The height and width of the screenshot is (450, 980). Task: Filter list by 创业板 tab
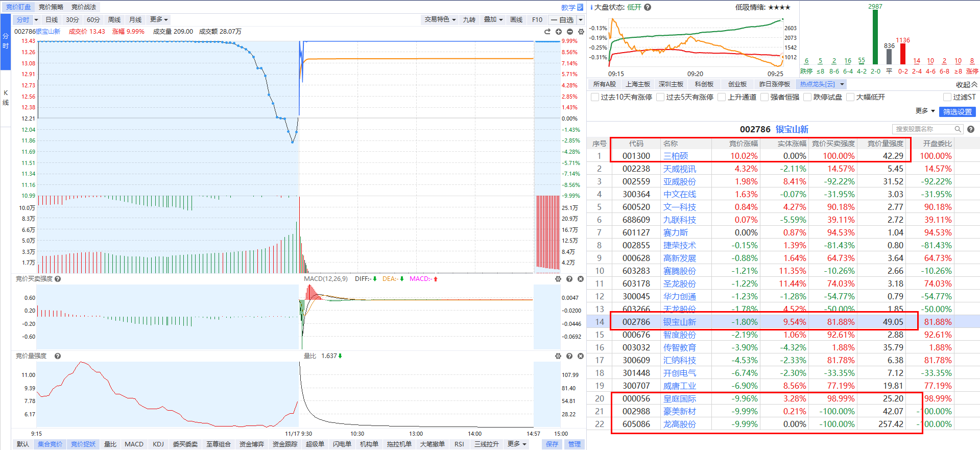point(737,84)
